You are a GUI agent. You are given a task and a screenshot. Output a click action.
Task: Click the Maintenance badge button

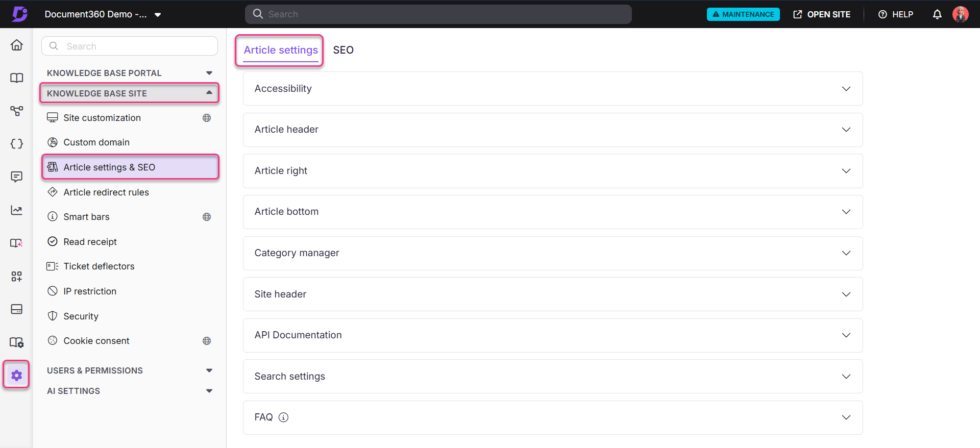click(x=743, y=14)
